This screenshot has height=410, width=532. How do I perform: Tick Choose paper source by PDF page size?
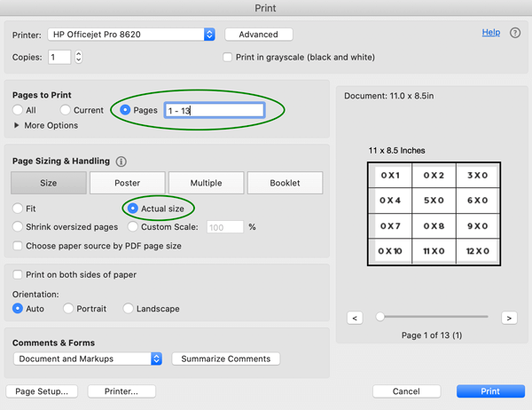pos(18,246)
